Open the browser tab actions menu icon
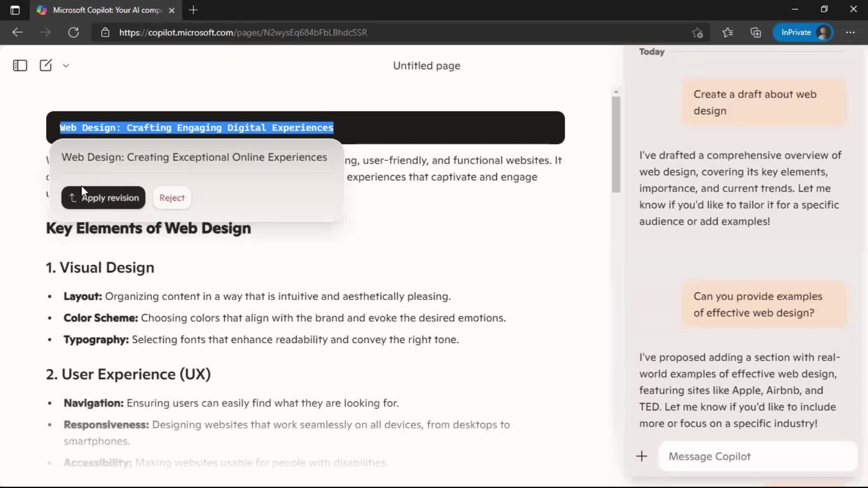 tap(15, 10)
